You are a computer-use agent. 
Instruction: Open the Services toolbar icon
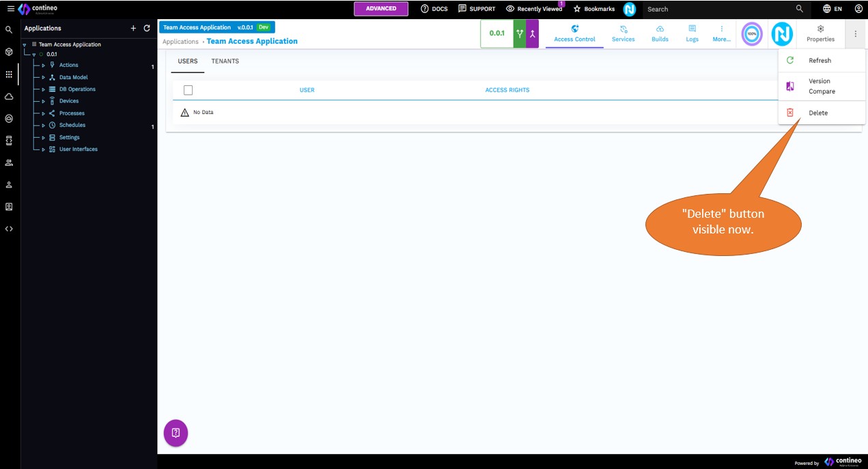coord(623,33)
